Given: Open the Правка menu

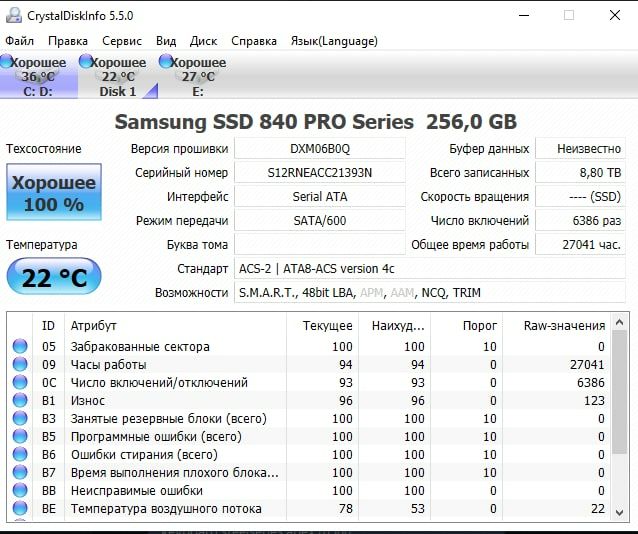Looking at the screenshot, I should pyautogui.click(x=68, y=41).
